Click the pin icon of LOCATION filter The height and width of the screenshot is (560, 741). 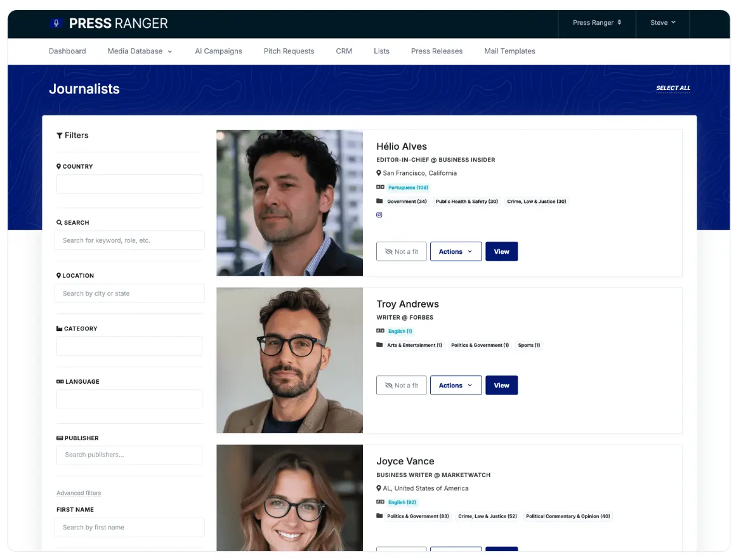click(x=58, y=275)
